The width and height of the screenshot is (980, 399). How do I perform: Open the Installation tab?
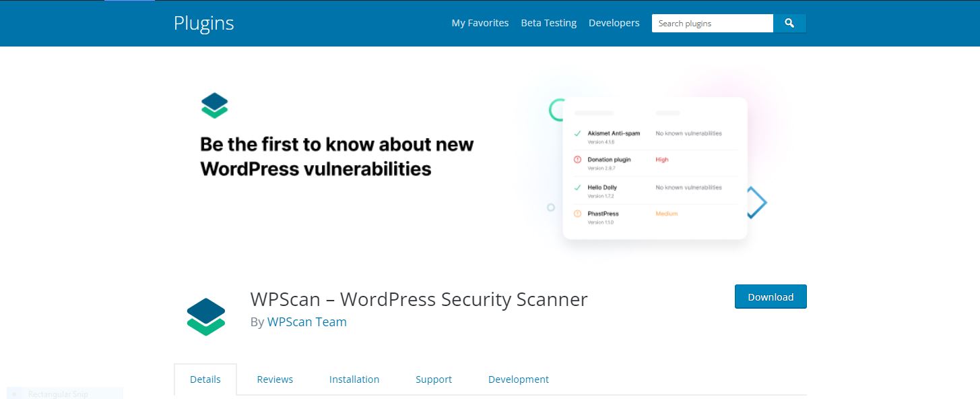point(354,379)
